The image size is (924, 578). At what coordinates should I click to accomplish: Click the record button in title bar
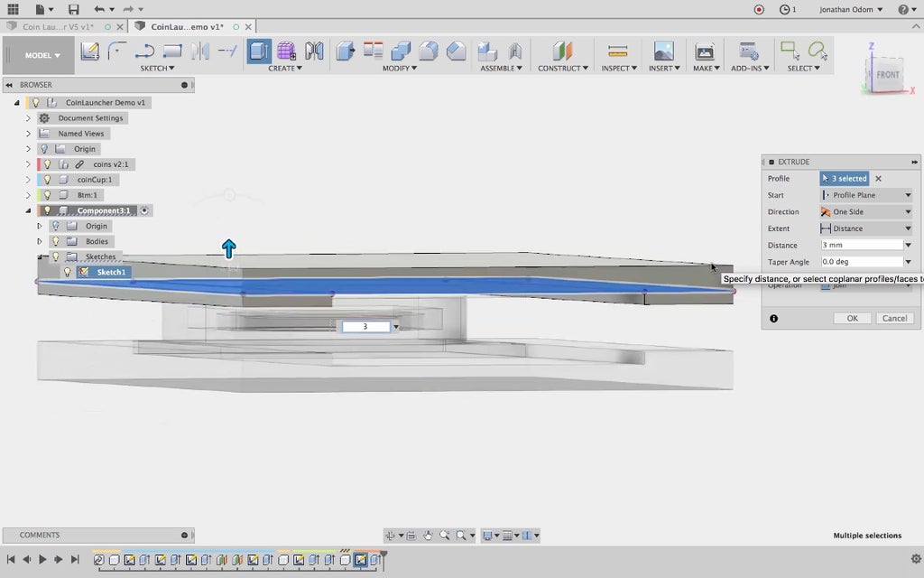tap(759, 9)
